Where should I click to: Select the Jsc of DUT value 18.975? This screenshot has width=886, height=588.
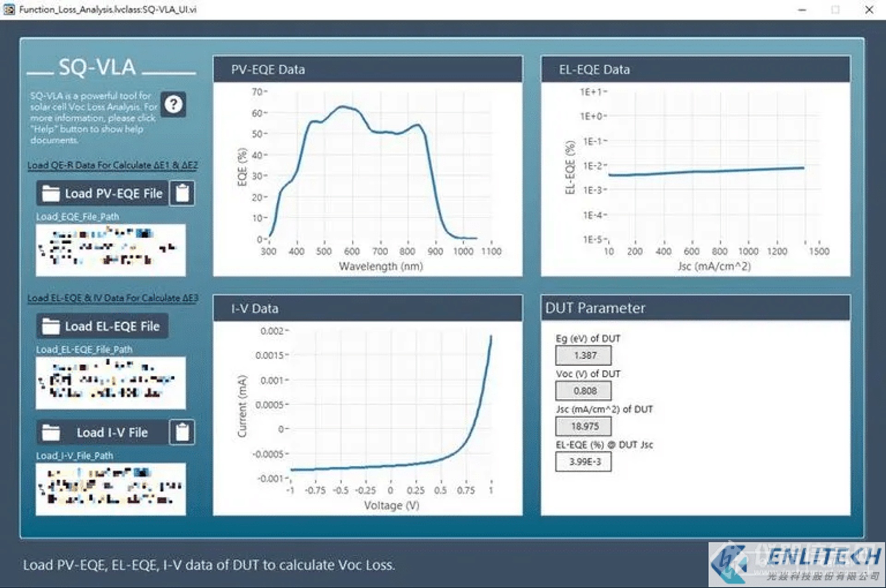[583, 426]
